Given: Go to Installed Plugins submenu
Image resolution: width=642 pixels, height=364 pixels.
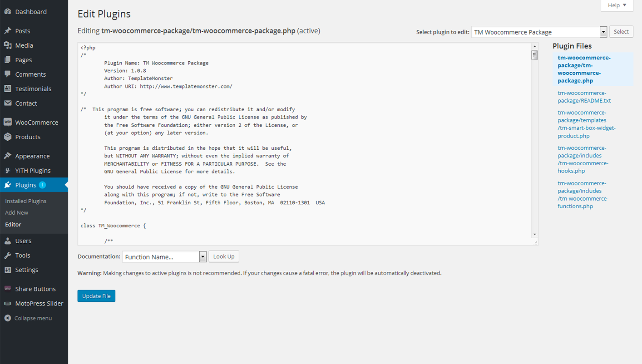Looking at the screenshot, I should click(x=26, y=201).
